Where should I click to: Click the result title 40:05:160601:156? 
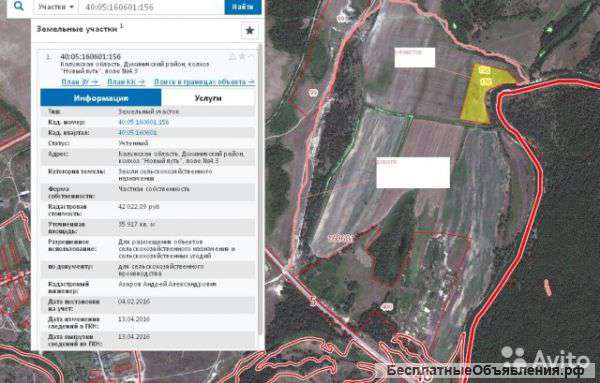[91, 57]
